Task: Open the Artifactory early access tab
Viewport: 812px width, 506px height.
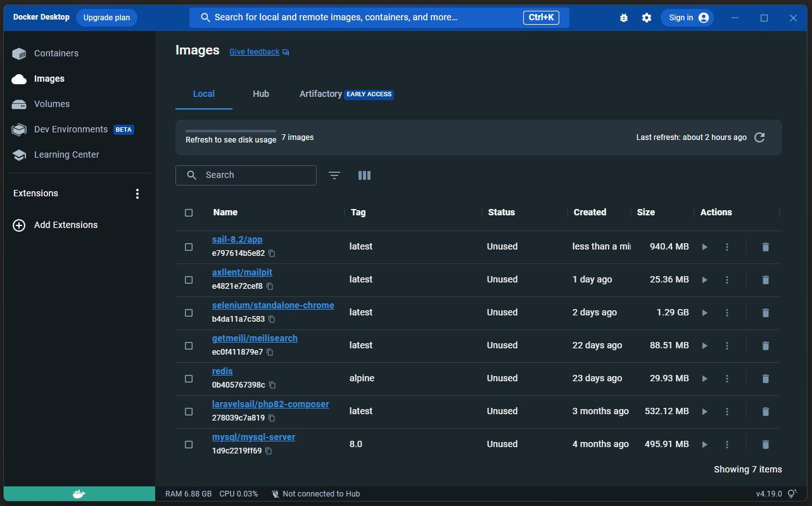Action: pyautogui.click(x=320, y=94)
